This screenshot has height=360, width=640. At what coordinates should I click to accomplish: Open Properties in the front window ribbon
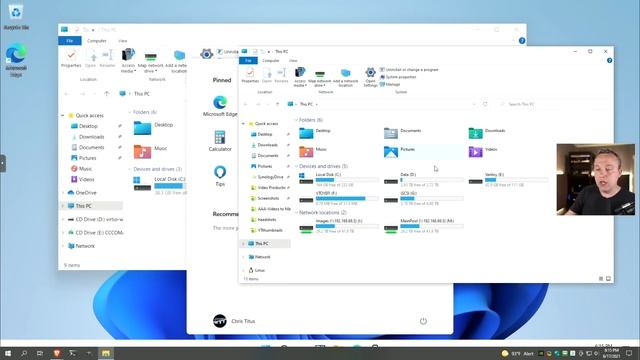click(x=250, y=76)
